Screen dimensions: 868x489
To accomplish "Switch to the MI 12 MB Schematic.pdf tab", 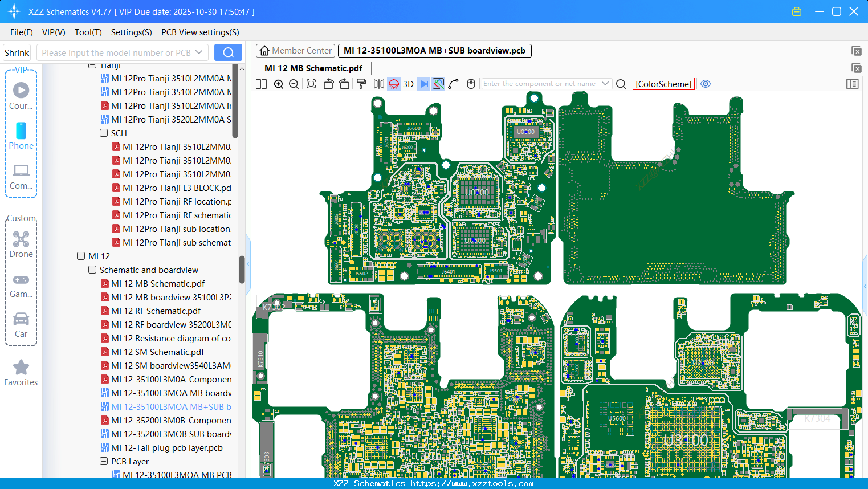I will point(312,67).
